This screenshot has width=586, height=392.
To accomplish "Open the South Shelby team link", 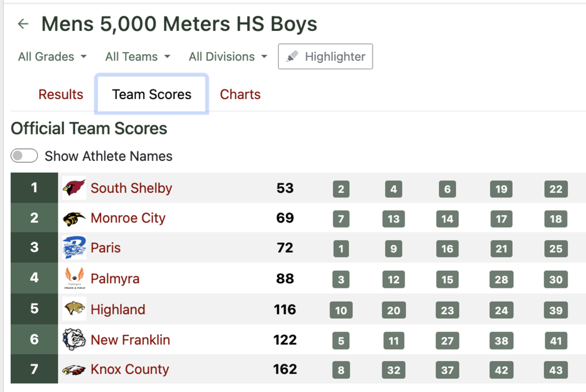I will pos(131,188).
